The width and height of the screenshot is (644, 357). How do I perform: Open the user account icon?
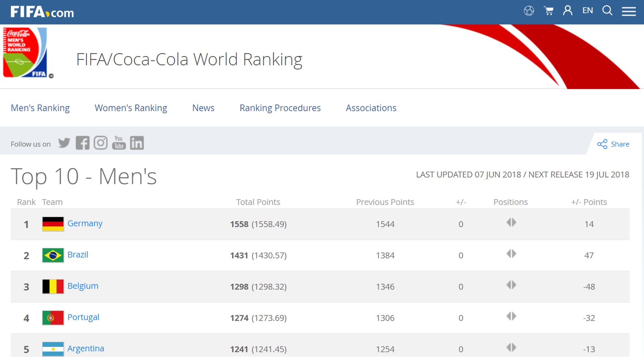pyautogui.click(x=568, y=11)
